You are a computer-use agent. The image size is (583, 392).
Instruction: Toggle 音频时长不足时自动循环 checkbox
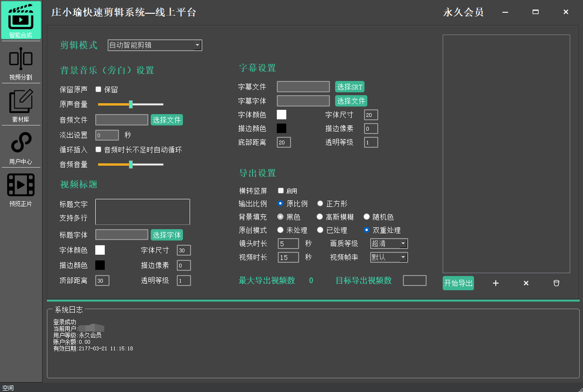99,150
